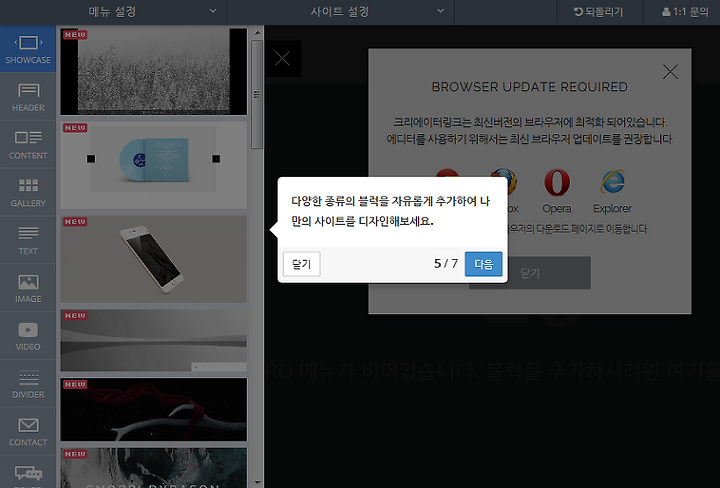Click 다음 in the tutorial tooltip
Viewport: 720px width, 488px height.
click(484, 264)
